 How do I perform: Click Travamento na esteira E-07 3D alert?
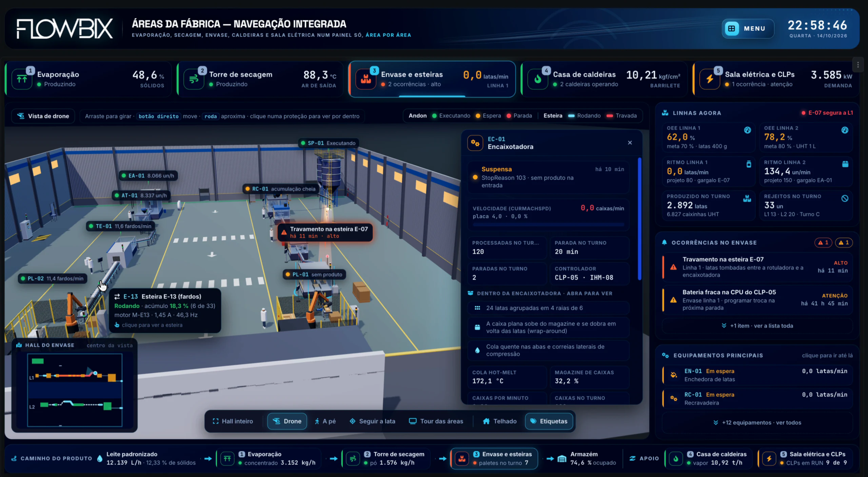point(325,232)
